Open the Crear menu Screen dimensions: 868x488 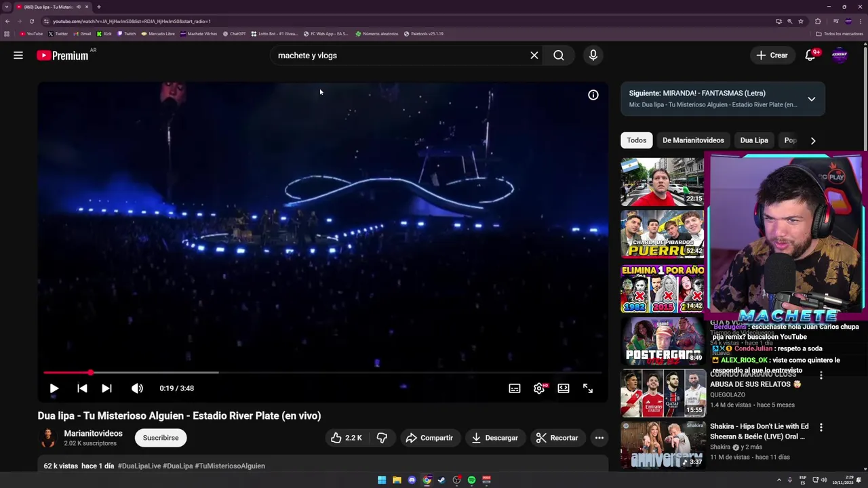(772, 56)
